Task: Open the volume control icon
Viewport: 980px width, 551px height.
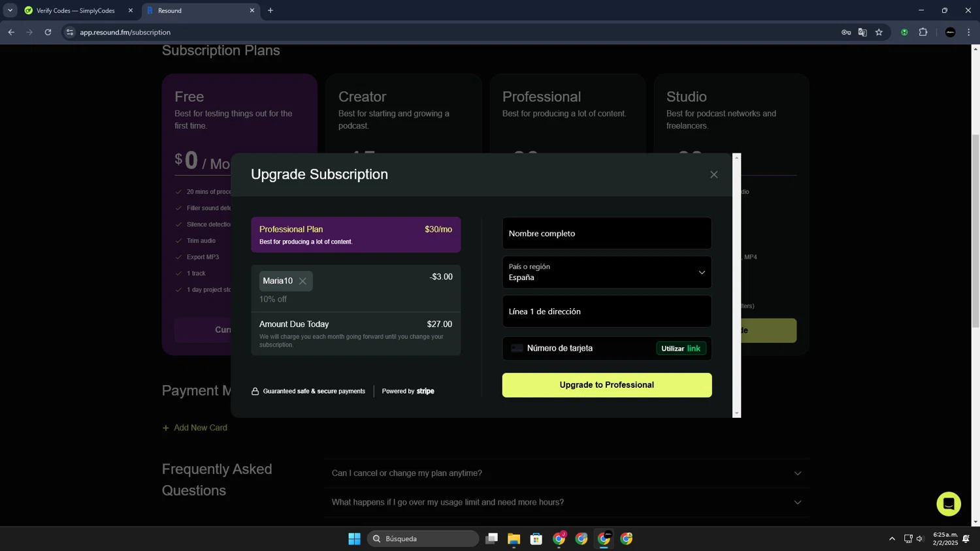Action: click(x=920, y=539)
